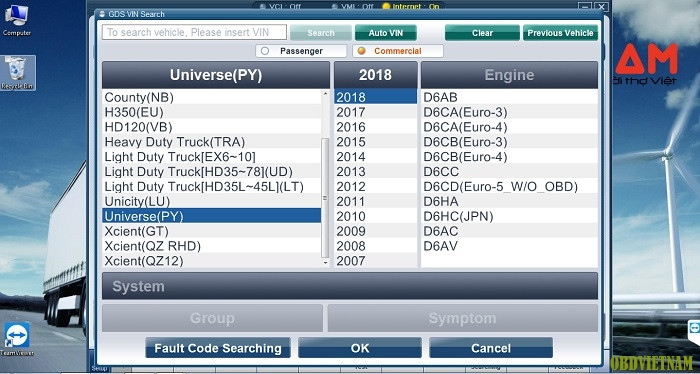Click the vehicle list scrollbar thumb
Viewport: 700px width, 374px height.
325,198
